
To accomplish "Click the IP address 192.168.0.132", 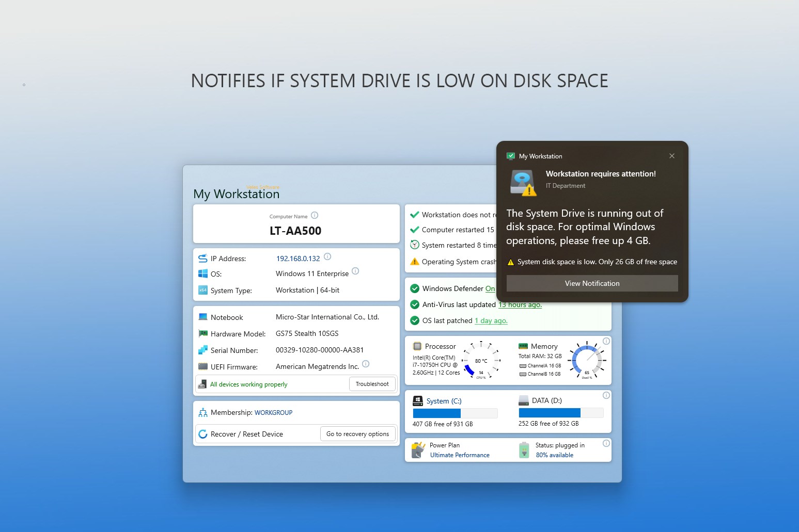I will 298,259.
